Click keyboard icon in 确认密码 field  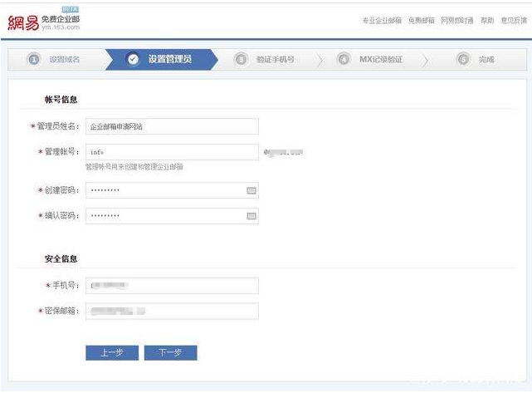coord(251,216)
